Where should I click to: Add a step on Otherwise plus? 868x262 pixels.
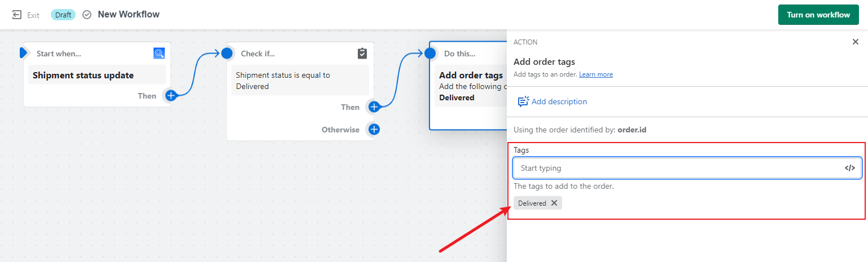click(374, 130)
